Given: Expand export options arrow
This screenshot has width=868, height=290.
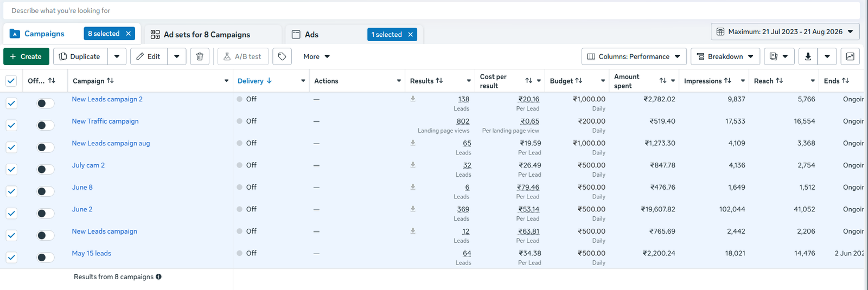Looking at the screenshot, I should [x=827, y=56].
